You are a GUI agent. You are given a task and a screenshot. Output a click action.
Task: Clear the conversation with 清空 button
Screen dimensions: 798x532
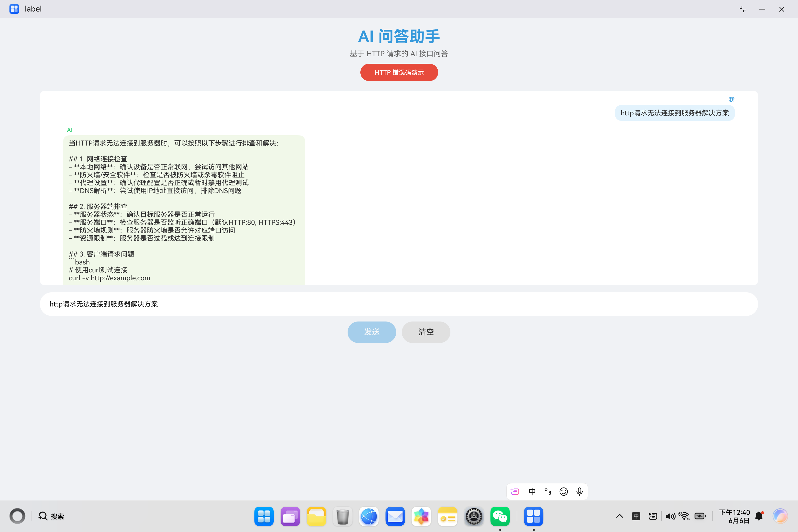point(426,332)
